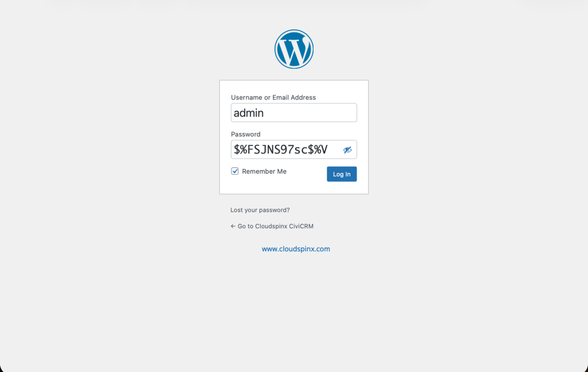Click the Password label text
Image resolution: width=588 pixels, height=372 pixels.
pyautogui.click(x=246, y=134)
